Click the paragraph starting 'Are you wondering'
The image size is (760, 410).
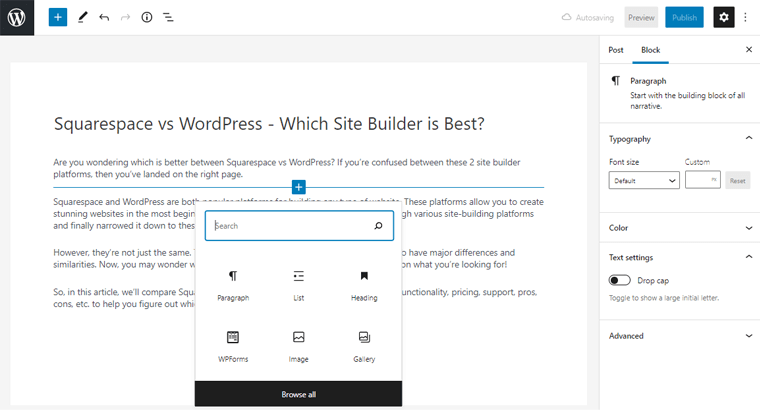[287, 168]
